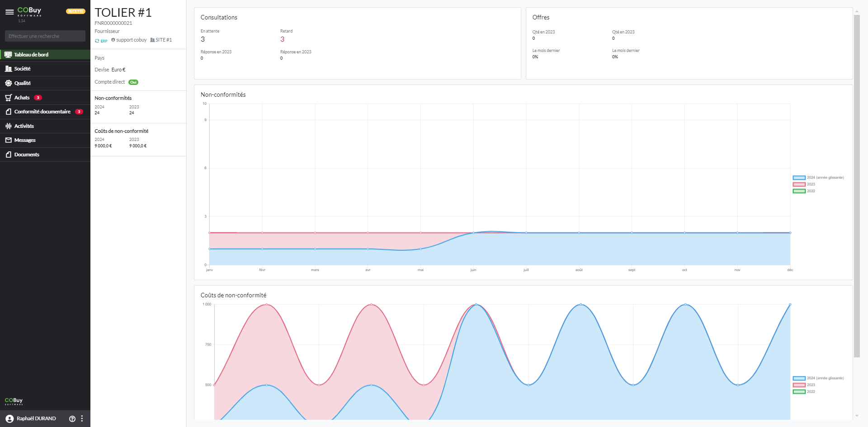Screen dimensions: 868x427
Task: Click the 2023 swatch in Coûts legend
Action: [x=799, y=385]
